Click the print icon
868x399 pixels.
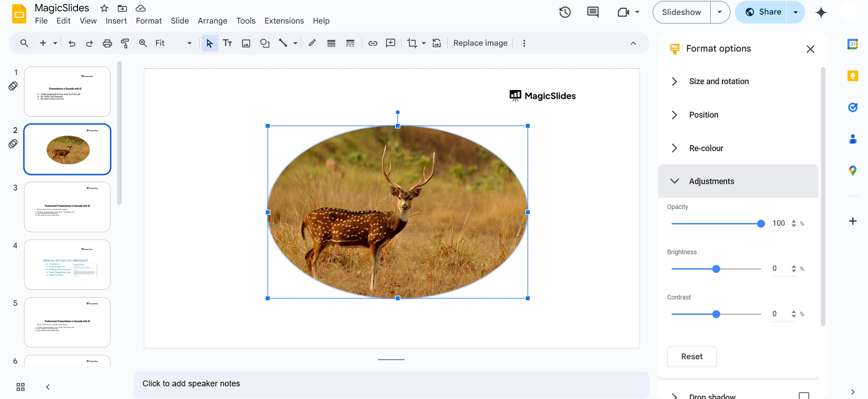point(107,43)
